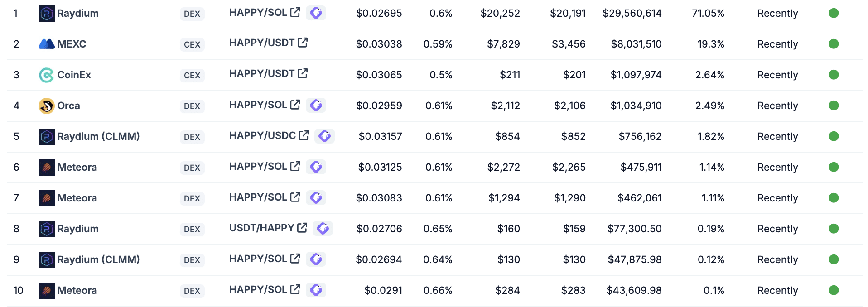Click green status dot in Raydium row 1
868x307 pixels.
[x=834, y=13]
